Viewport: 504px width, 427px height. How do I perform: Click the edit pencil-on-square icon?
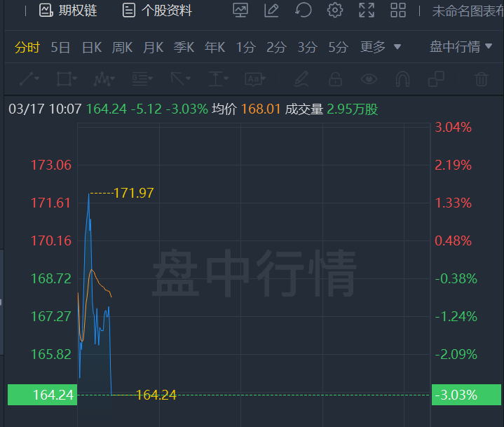271,10
